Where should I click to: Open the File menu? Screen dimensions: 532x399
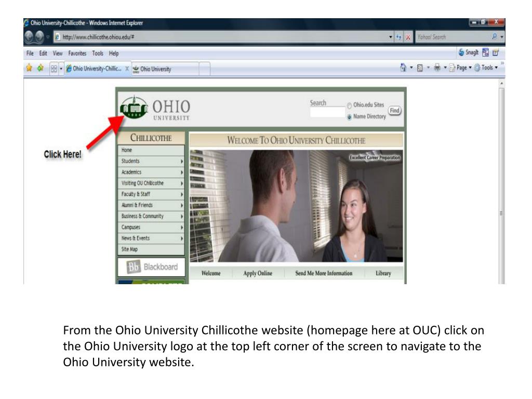30,54
